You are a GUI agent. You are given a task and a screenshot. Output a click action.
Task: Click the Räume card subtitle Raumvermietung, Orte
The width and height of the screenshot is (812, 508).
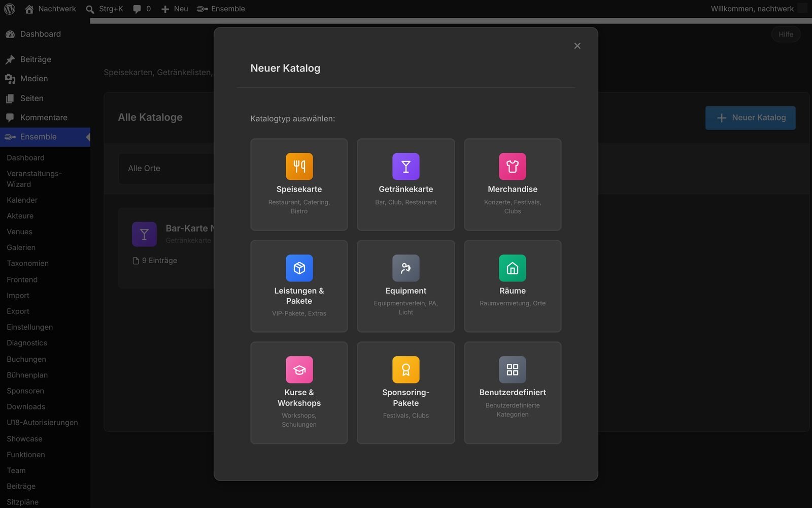coord(512,303)
